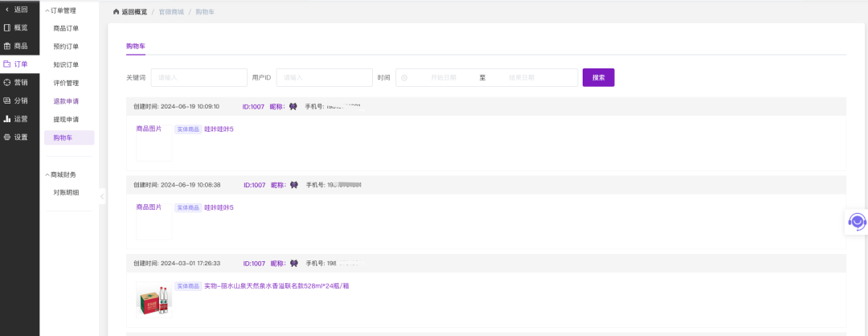This screenshot has height=336, width=868.
Task: Open 哇咔哇咔5 product in 10:08:38 record
Action: [x=219, y=207]
